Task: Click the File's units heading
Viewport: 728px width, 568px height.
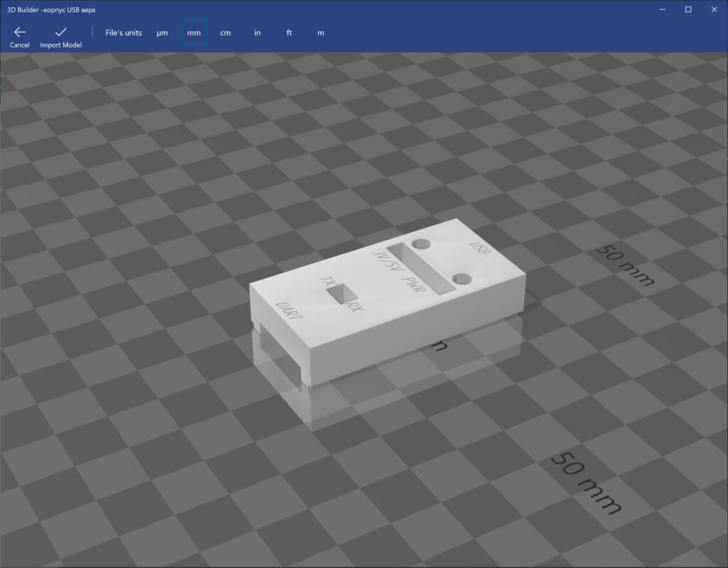Action: pyautogui.click(x=123, y=33)
